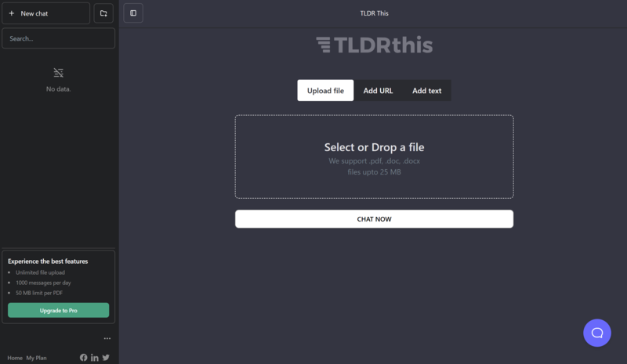Image resolution: width=627 pixels, height=364 pixels.
Task: Start a New chat
Action: pyautogui.click(x=45, y=13)
